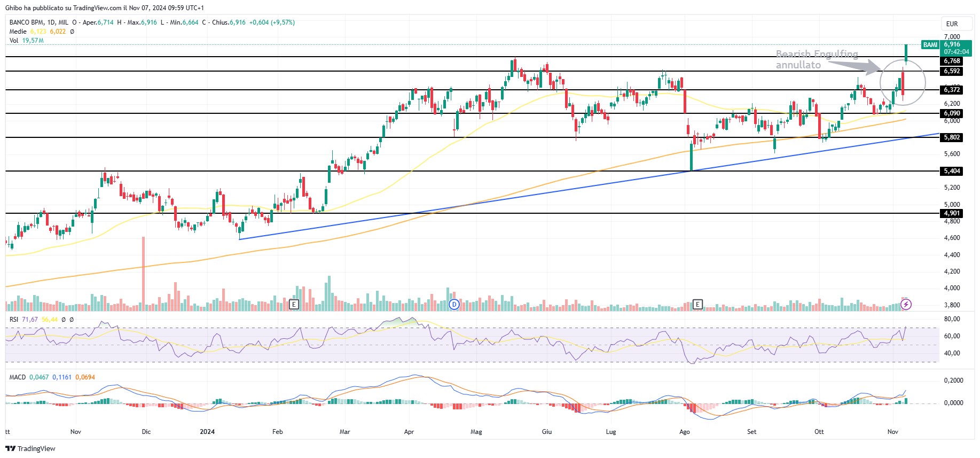This screenshot has height=458, width=980.
Task: Click the current price label 6,916
Action: (952, 44)
